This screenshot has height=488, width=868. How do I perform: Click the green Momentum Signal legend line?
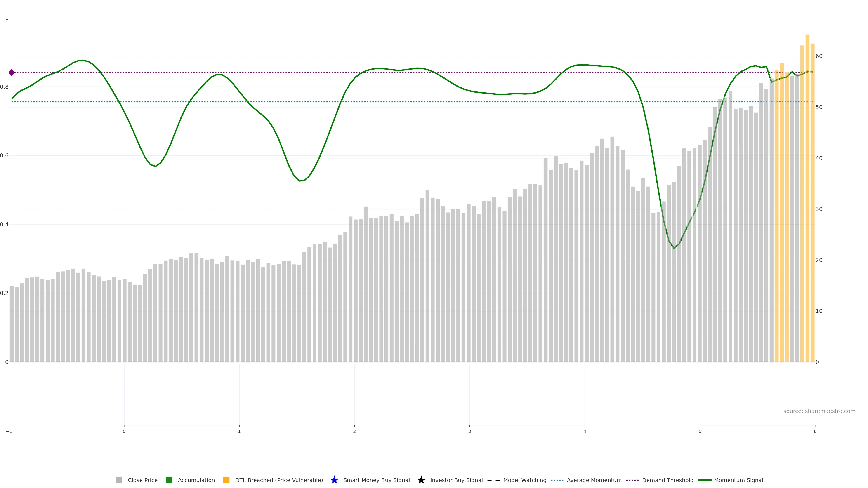(705, 480)
